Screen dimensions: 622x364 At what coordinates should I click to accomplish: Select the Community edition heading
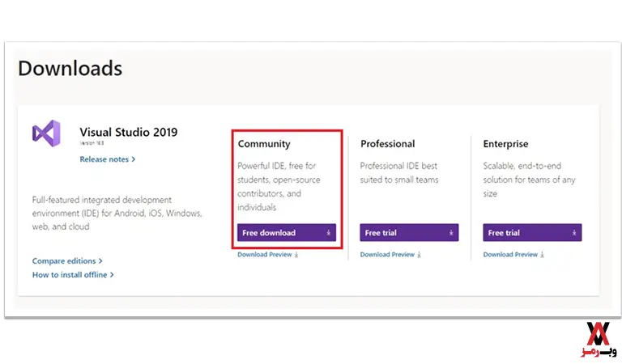[x=264, y=144]
